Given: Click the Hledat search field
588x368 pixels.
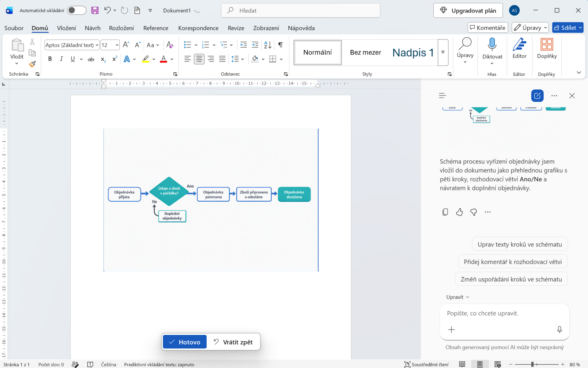Looking at the screenshot, I should click(x=300, y=10).
